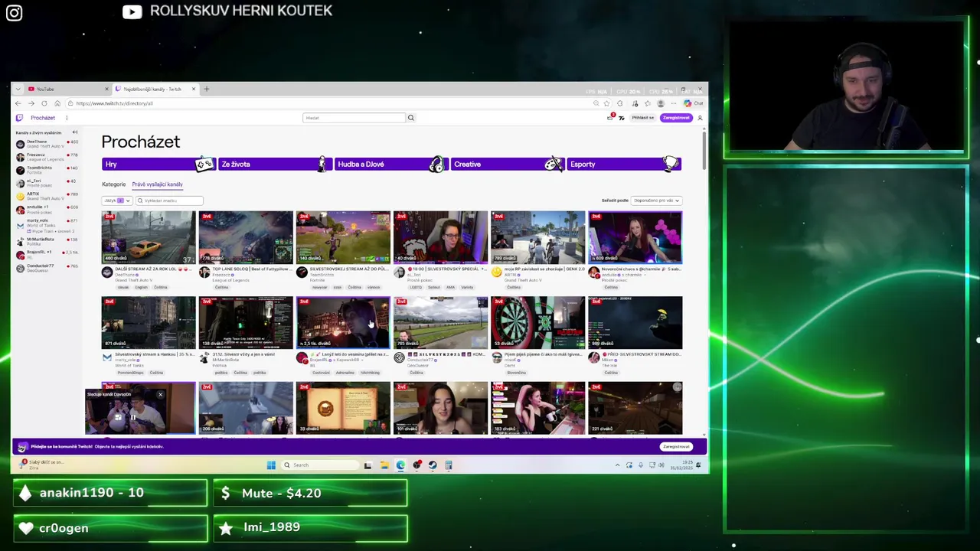The height and width of the screenshot is (551, 980).
Task: Click the Twitch search magnifier button
Action: point(410,118)
